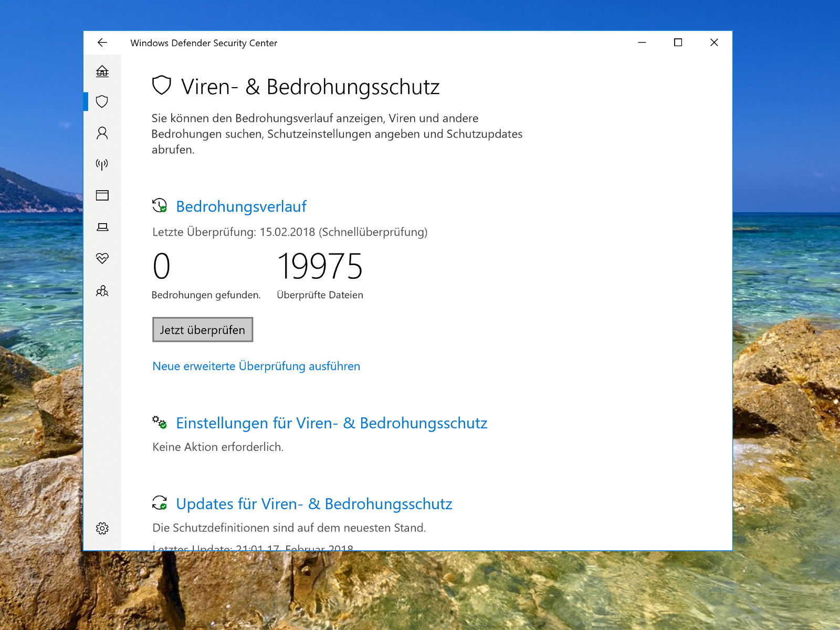
Task: Open Einstellungen für Viren- & Bedrohungsschutz link
Action: [x=332, y=423]
